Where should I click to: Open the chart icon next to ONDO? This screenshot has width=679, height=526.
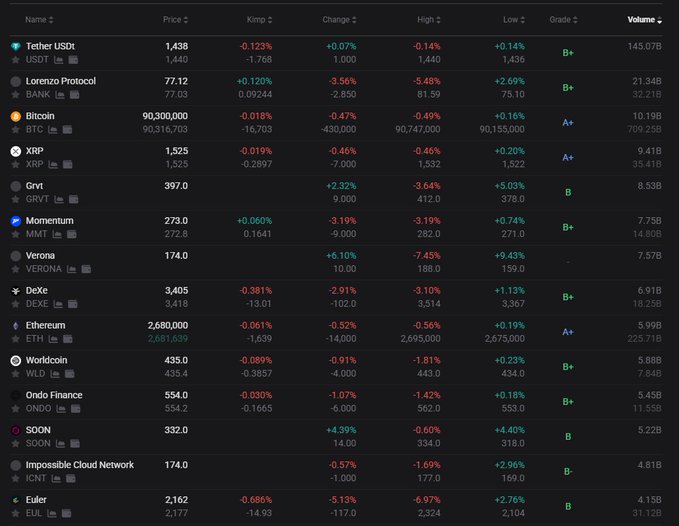(61, 409)
